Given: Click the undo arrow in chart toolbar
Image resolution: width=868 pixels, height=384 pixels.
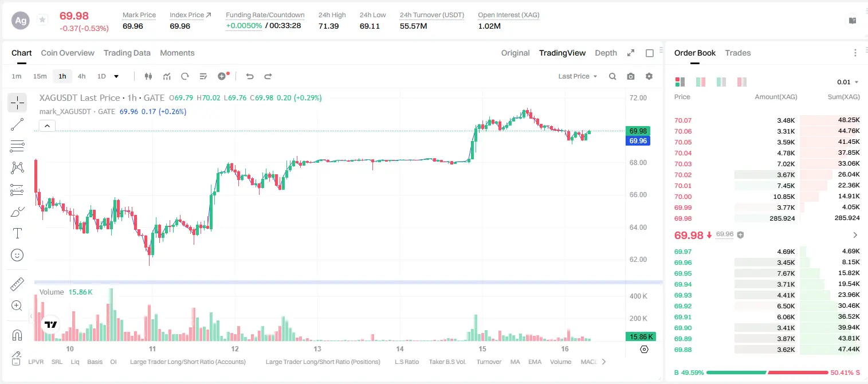Looking at the screenshot, I should [250, 76].
